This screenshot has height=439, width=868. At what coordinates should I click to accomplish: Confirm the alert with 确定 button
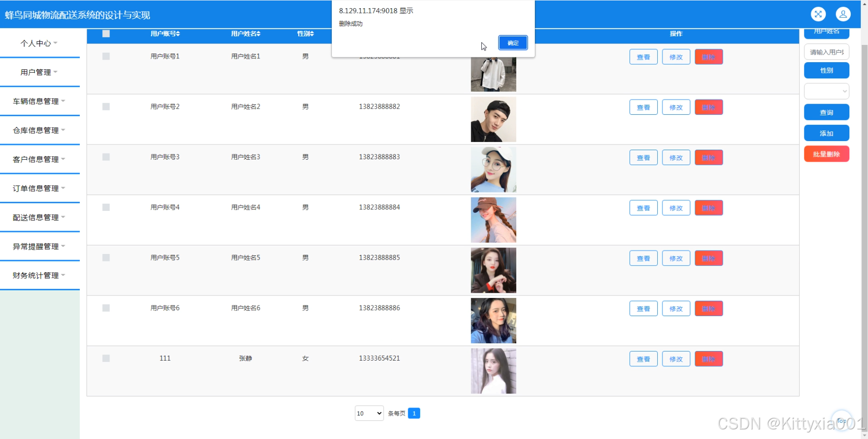coord(513,43)
